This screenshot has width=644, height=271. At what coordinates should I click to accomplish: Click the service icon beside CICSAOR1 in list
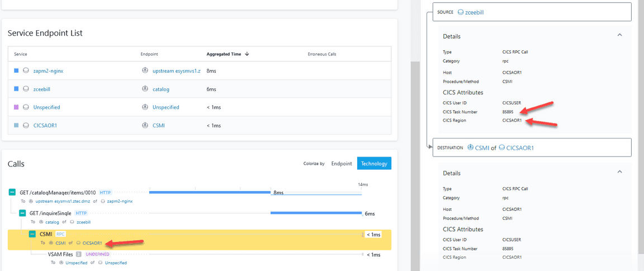[26, 125]
